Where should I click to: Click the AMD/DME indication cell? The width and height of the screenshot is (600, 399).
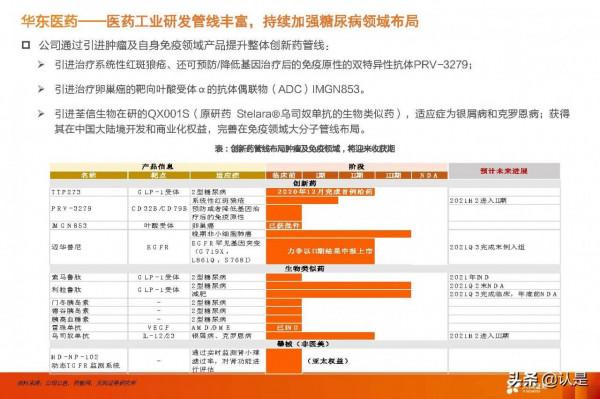tap(228, 327)
